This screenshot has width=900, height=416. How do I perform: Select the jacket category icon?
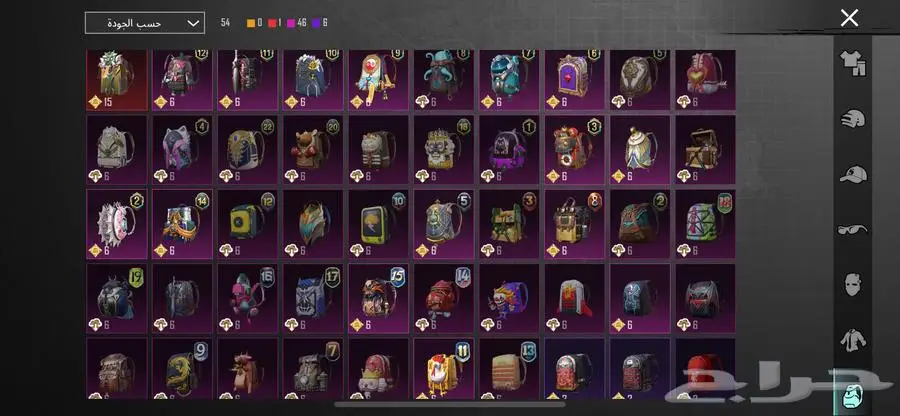[853, 340]
